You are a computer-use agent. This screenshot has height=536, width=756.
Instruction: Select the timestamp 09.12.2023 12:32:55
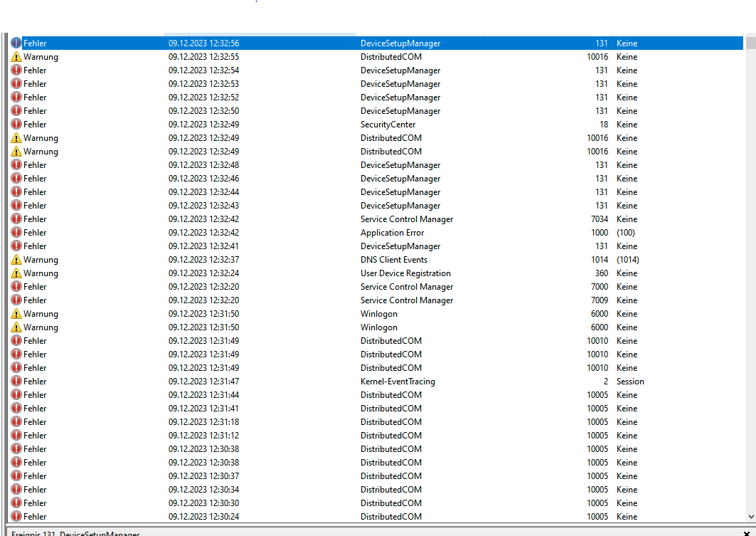pos(203,56)
